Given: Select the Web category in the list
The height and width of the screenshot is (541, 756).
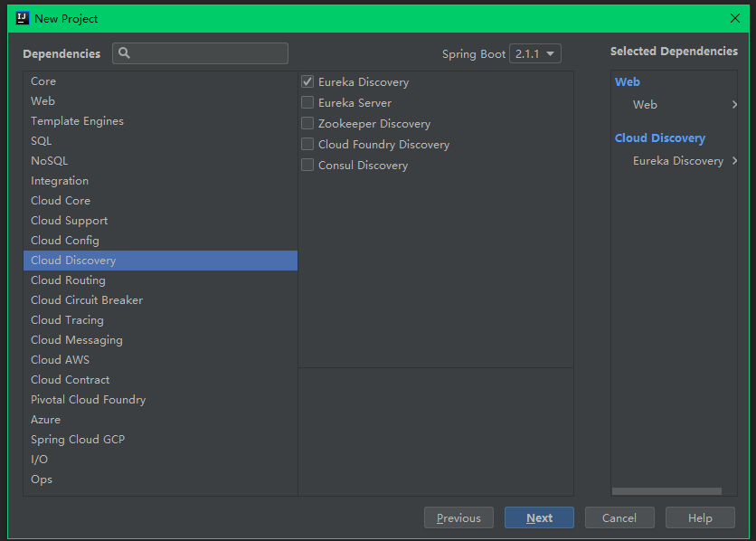Looking at the screenshot, I should 161,100.
